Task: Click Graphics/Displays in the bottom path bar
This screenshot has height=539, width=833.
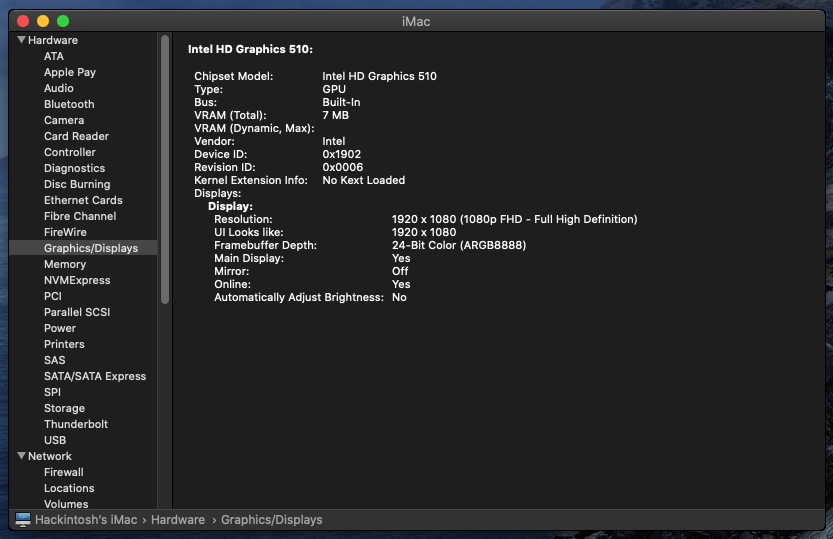Action: [271, 519]
